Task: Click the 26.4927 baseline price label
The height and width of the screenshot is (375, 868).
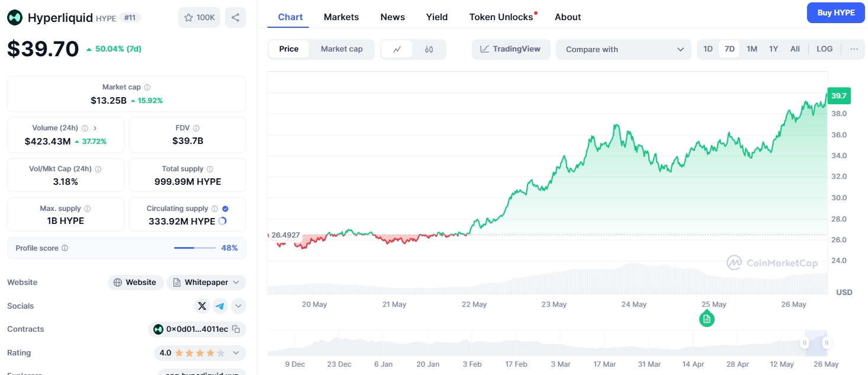Action: (x=285, y=235)
